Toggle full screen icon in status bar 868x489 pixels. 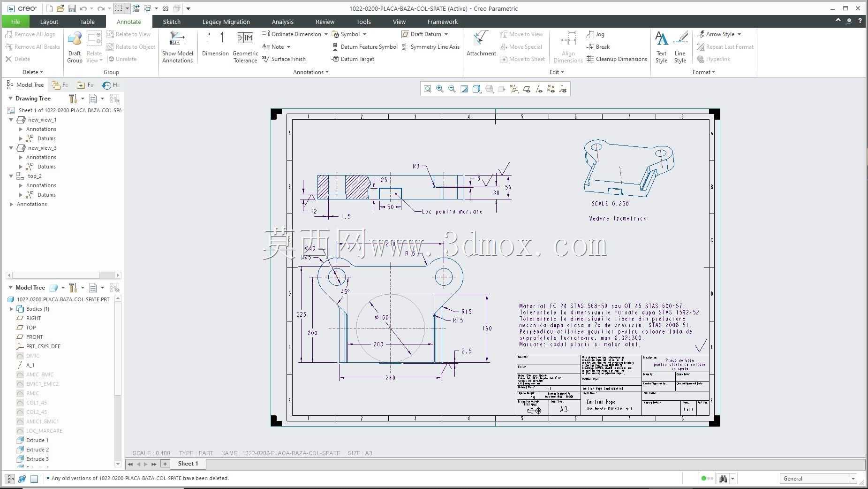[34, 479]
